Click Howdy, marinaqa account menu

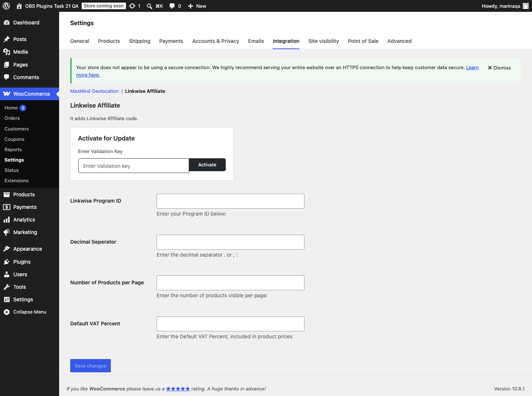point(505,6)
